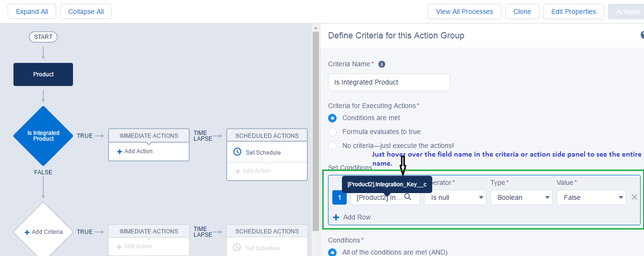Click the condition row number 1 badge
The image size is (644, 256).
tap(339, 197)
